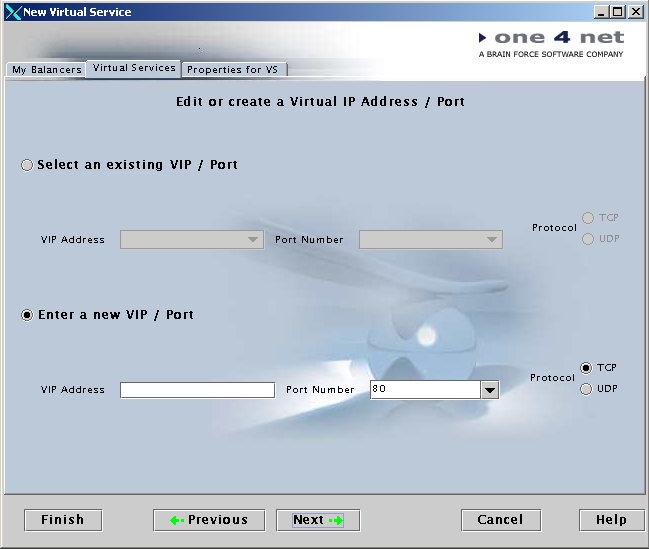649x549 pixels.
Task: Choose UDP protocol for the new VIP
Action: pyautogui.click(x=586, y=389)
